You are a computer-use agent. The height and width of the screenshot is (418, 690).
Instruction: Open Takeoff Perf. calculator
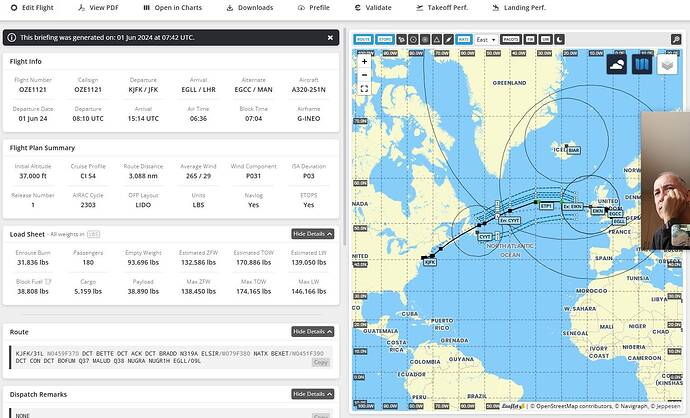click(x=442, y=8)
